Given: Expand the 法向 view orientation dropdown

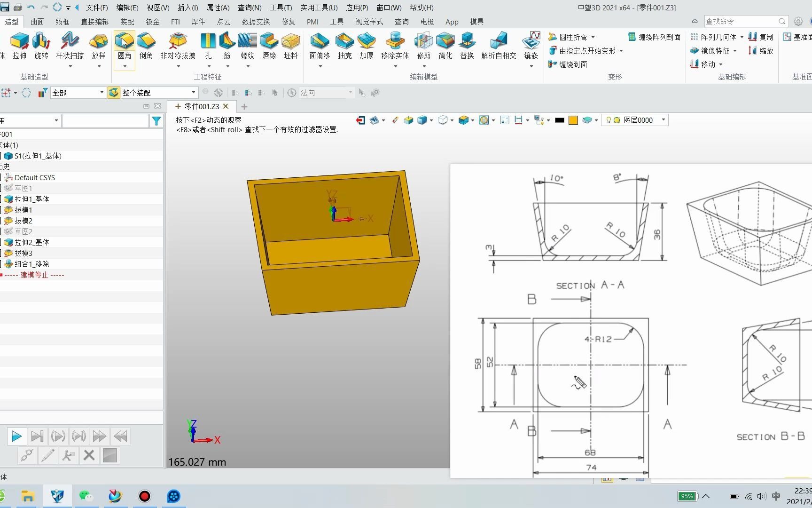Looking at the screenshot, I should pyautogui.click(x=350, y=92).
